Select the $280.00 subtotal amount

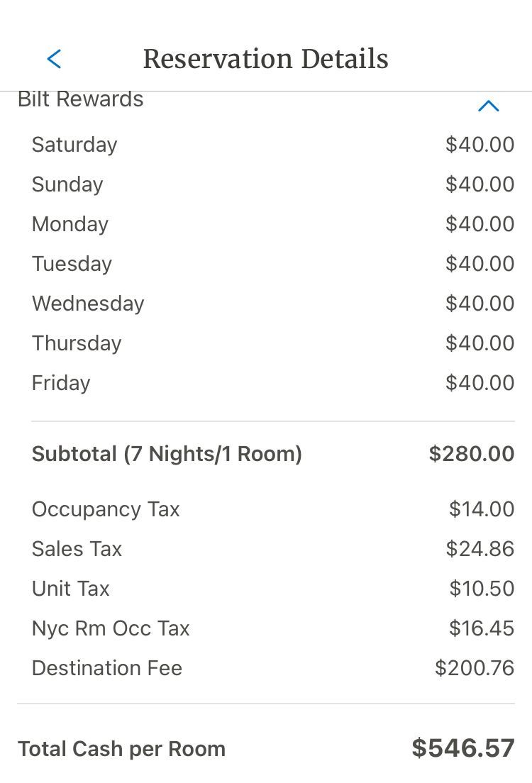click(472, 453)
